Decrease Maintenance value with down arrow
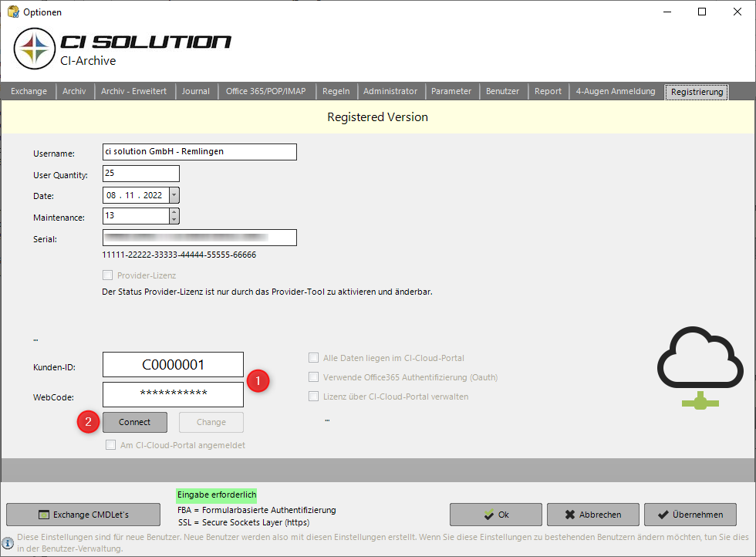This screenshot has width=756, height=557. (x=174, y=220)
